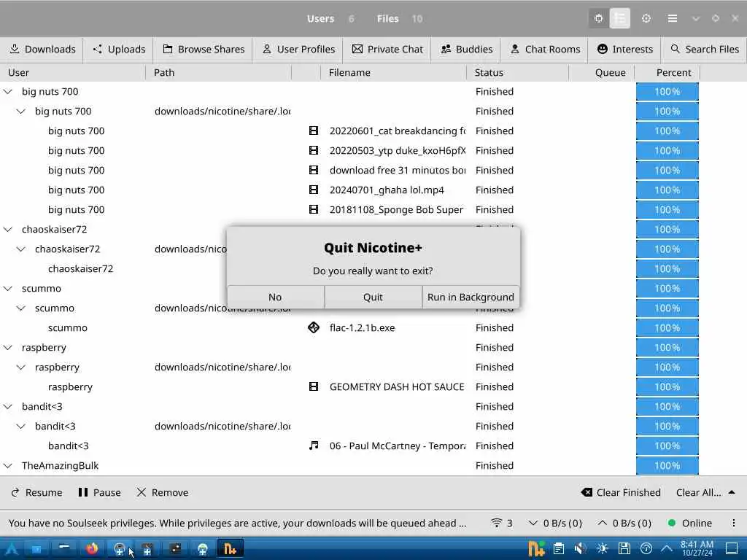Click the 100% bar for GEOMETRY DASH row
This screenshot has width=747, height=560.
[x=667, y=386]
